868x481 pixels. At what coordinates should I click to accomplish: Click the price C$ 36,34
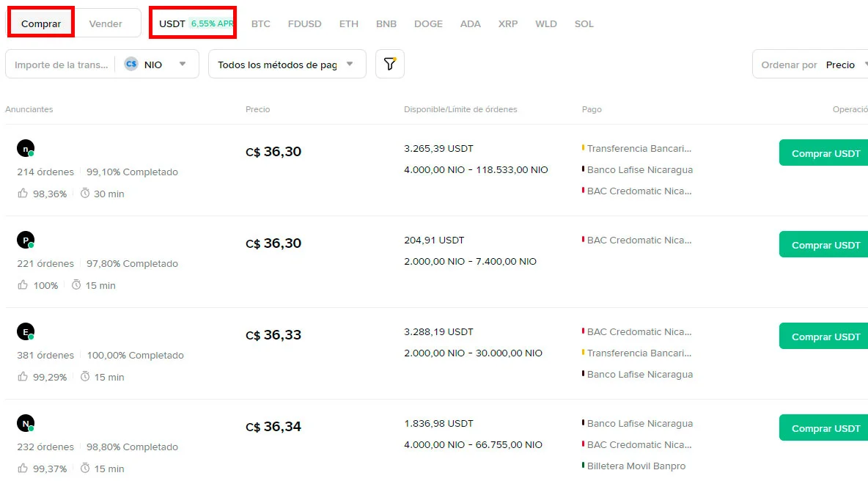coord(273,427)
